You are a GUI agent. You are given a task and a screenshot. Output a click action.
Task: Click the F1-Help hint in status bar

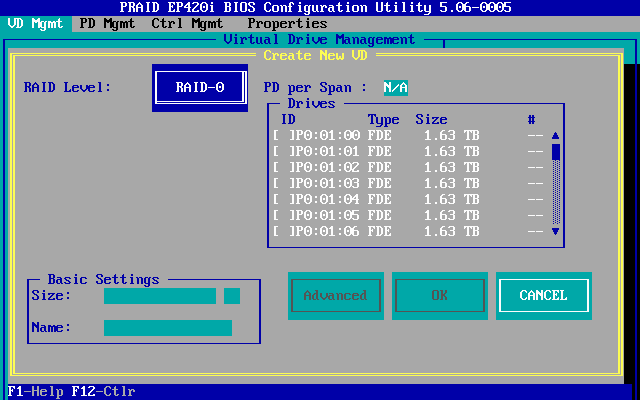[36, 392]
